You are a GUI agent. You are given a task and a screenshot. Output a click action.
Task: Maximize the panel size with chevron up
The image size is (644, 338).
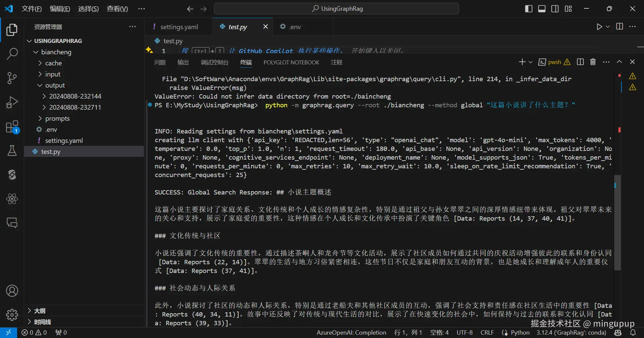coord(620,62)
